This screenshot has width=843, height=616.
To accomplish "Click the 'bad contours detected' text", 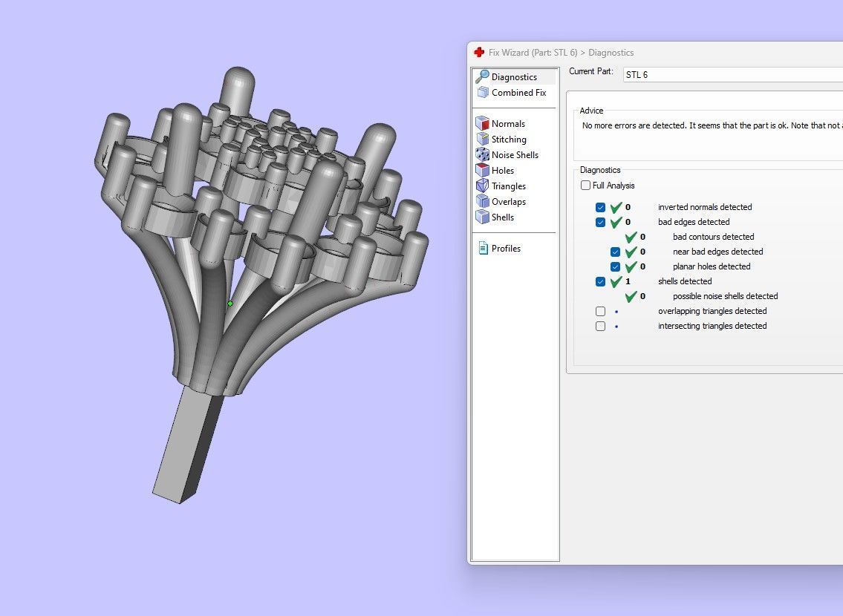I will pos(714,237).
